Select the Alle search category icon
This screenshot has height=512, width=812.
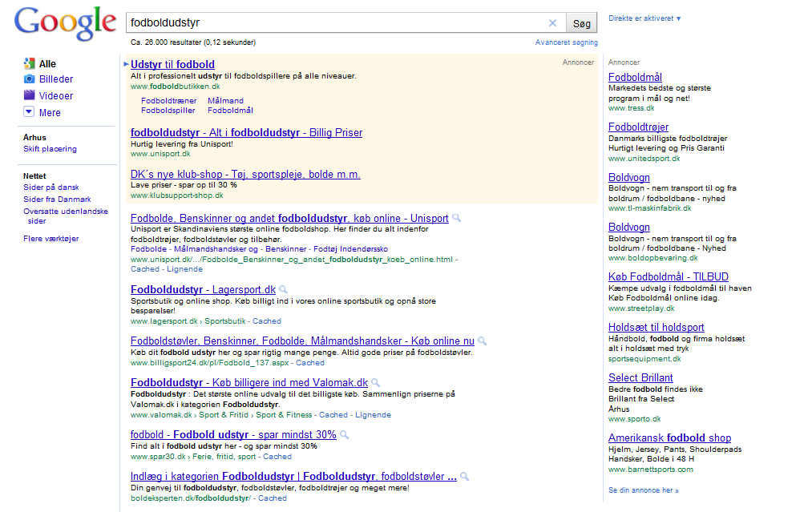click(x=29, y=63)
